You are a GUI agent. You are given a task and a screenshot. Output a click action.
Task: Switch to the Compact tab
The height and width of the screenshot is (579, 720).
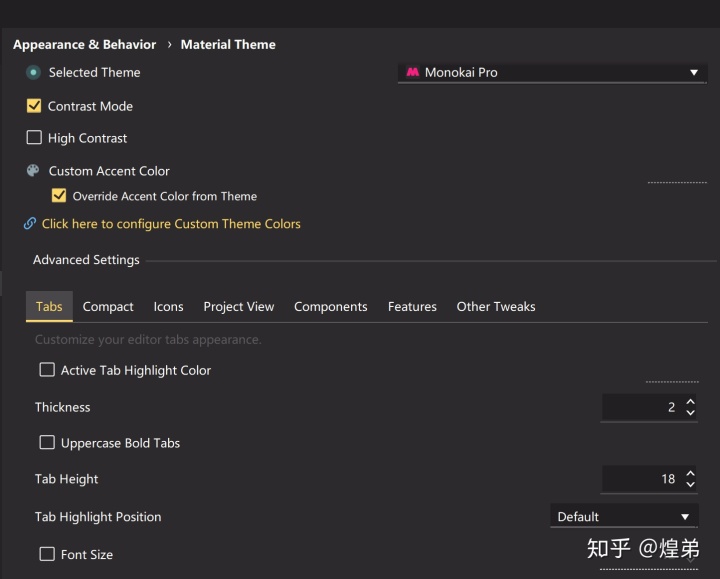108,306
